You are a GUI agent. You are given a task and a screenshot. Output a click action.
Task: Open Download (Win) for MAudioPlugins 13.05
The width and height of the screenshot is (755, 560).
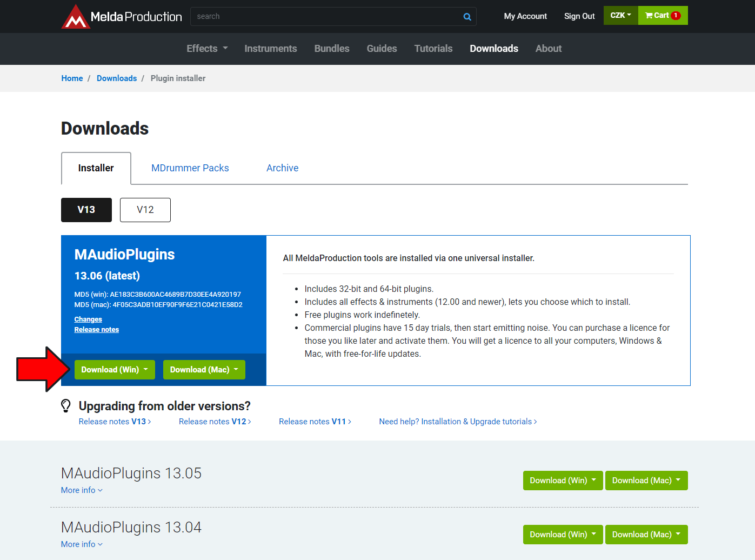point(563,481)
